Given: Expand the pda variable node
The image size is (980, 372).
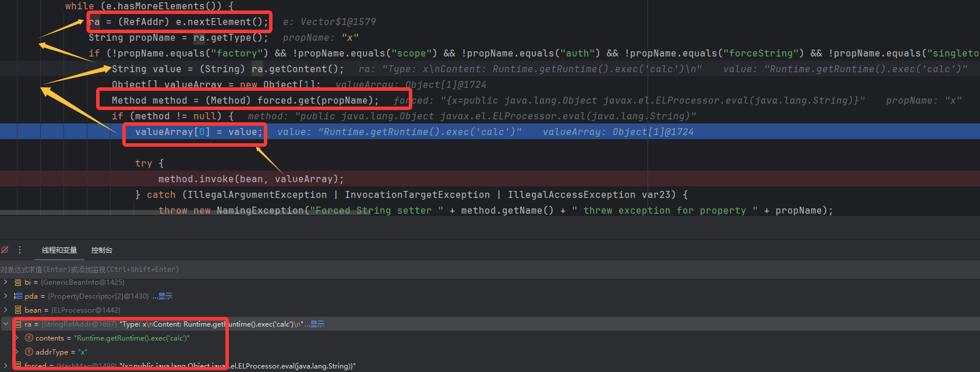Looking at the screenshot, I should pyautogui.click(x=6, y=296).
